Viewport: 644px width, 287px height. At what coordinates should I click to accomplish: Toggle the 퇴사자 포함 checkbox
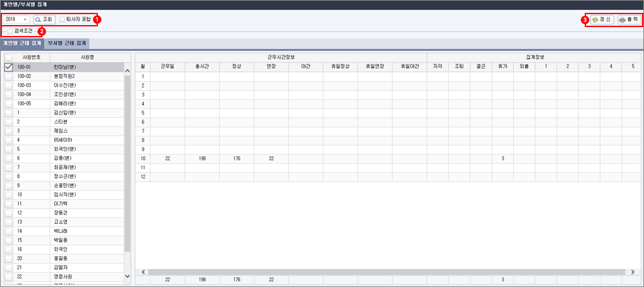pyautogui.click(x=62, y=20)
